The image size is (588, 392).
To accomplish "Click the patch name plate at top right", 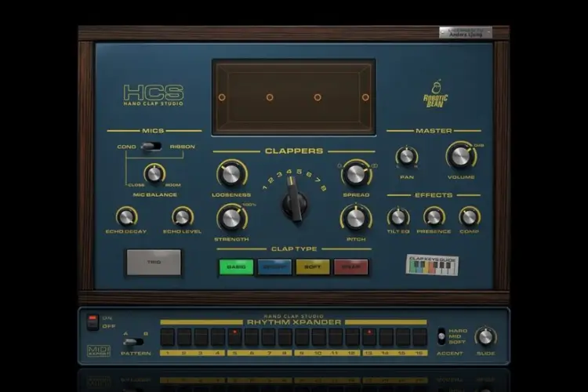I will pos(466,33).
